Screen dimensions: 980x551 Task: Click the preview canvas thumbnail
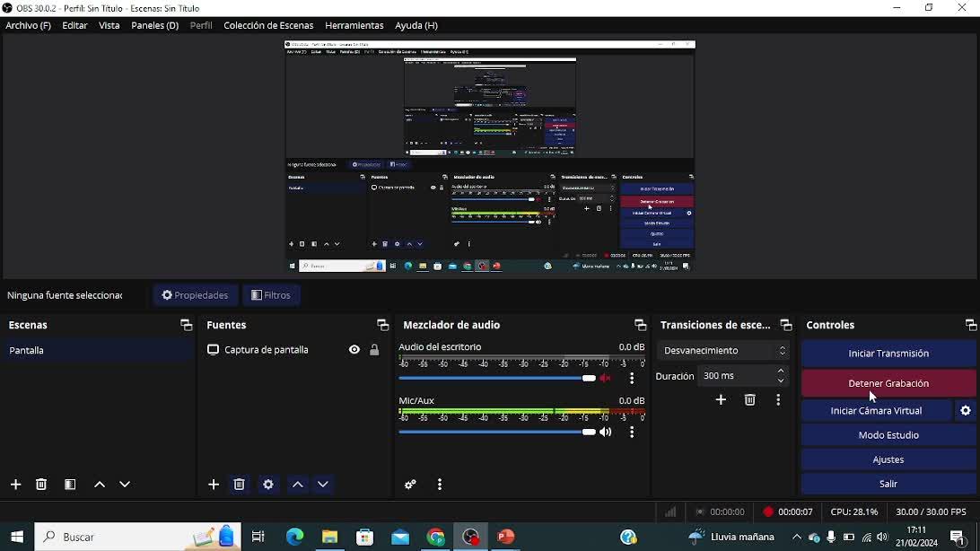489,156
